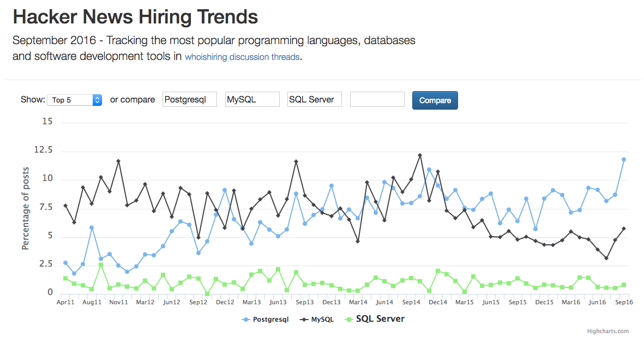Click the Mar14 x-axis label

point(358,302)
